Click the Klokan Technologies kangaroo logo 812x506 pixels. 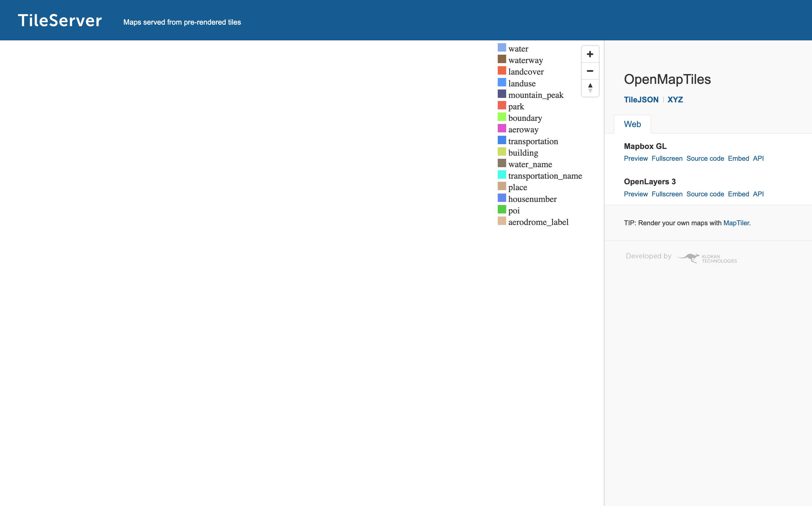pos(689,258)
